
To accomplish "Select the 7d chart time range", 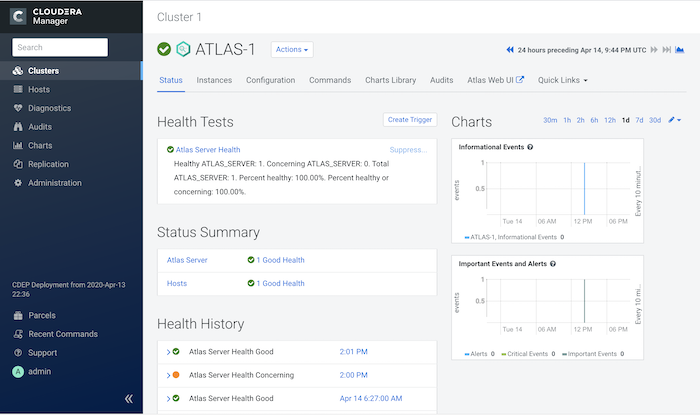I will [x=639, y=120].
